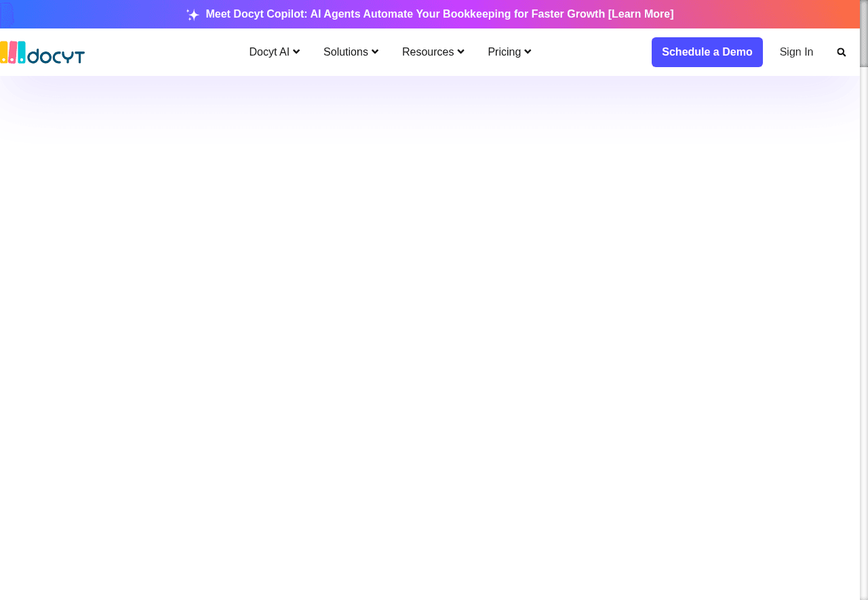Go to Sign In
This screenshot has width=868, height=600.
click(796, 52)
